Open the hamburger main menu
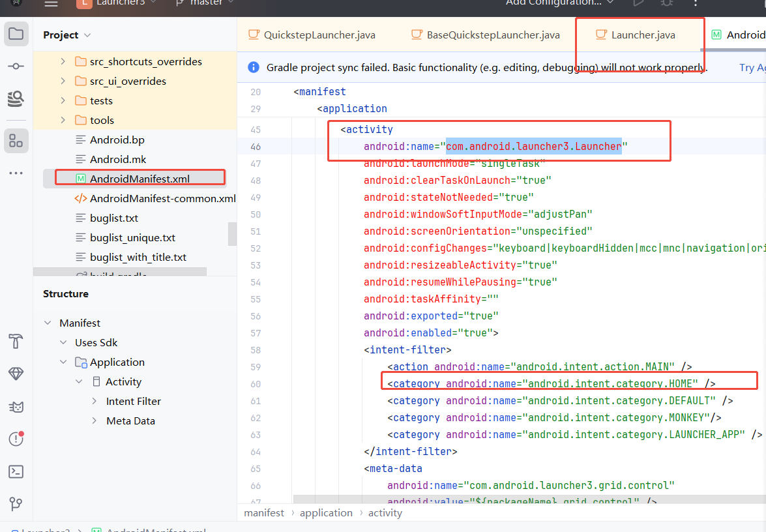The image size is (766, 532). (52, 3)
